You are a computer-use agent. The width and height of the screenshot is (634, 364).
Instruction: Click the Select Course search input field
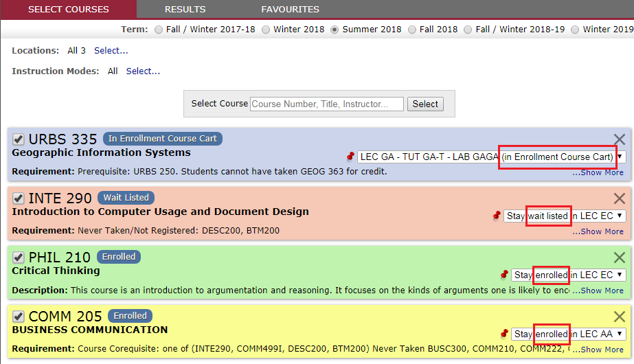point(327,104)
